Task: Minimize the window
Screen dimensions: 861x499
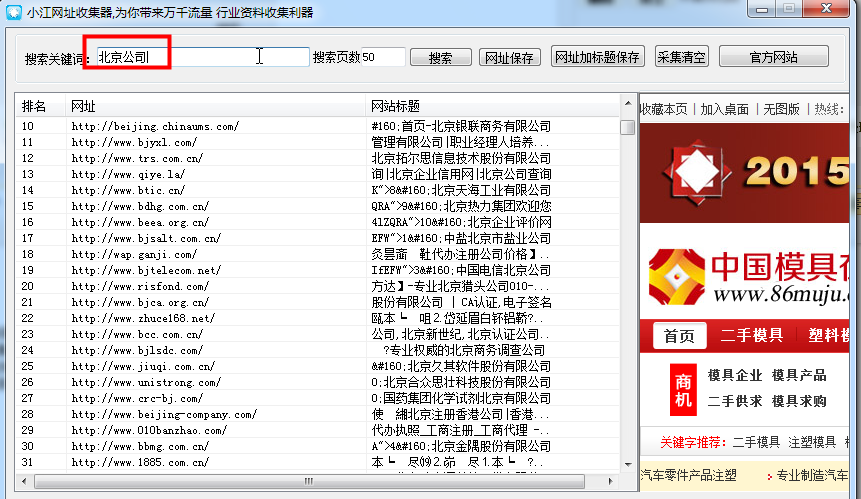Action: (761, 9)
